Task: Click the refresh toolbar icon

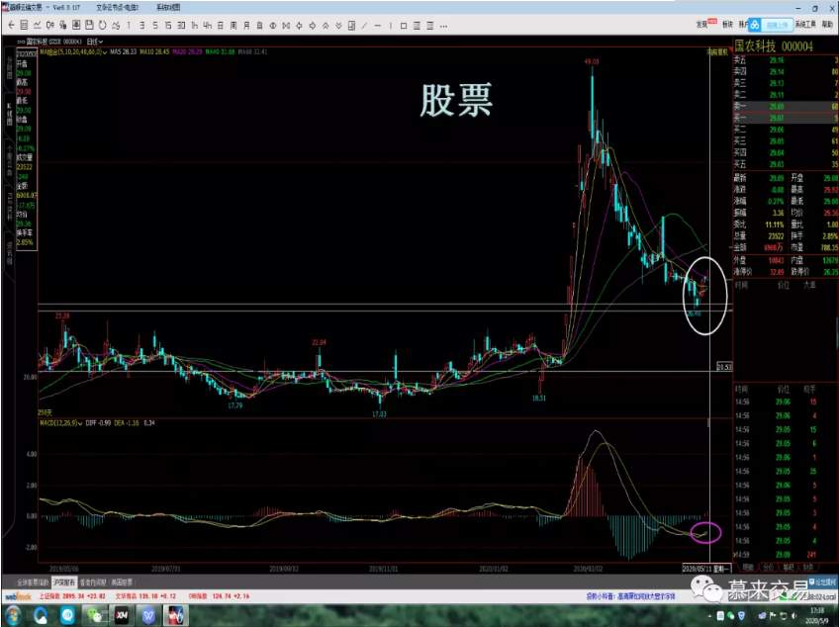Action: (102, 25)
